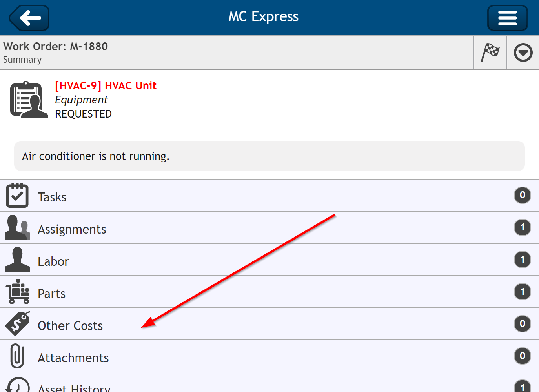Open the Tasks section calendar icon
This screenshot has width=539, height=392.
tap(16, 195)
